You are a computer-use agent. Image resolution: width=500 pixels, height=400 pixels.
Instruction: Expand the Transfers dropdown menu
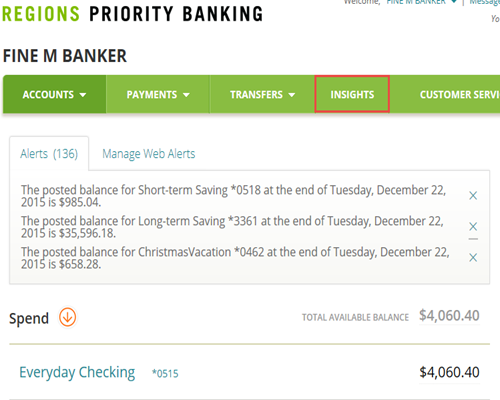pos(262,95)
